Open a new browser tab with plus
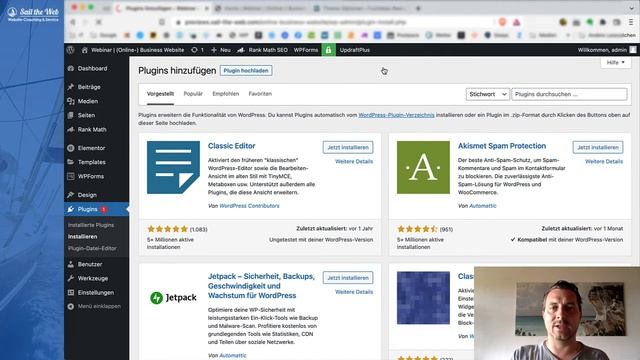The image size is (640, 360). pyautogui.click(x=418, y=8)
